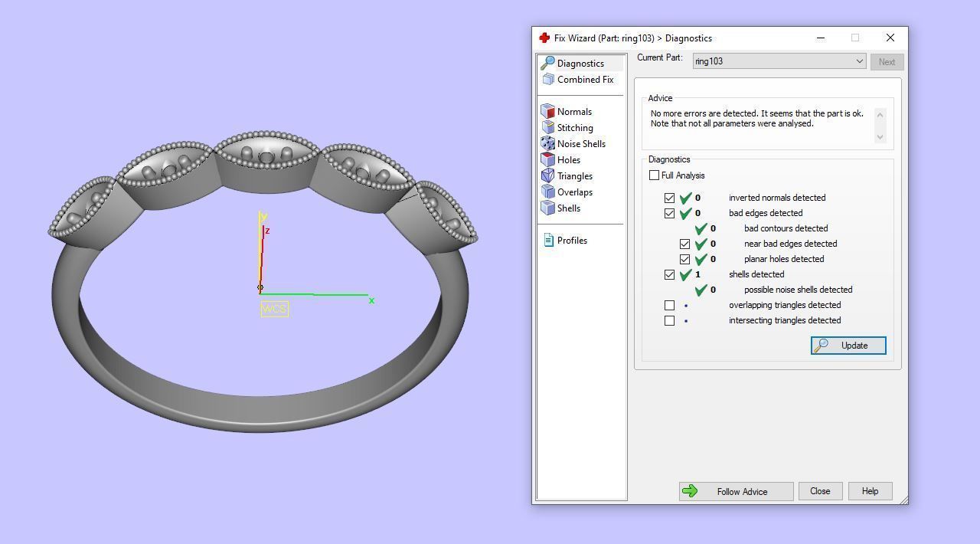Enable the Full Analysis checkbox
This screenshot has height=544, width=980.
click(x=654, y=175)
